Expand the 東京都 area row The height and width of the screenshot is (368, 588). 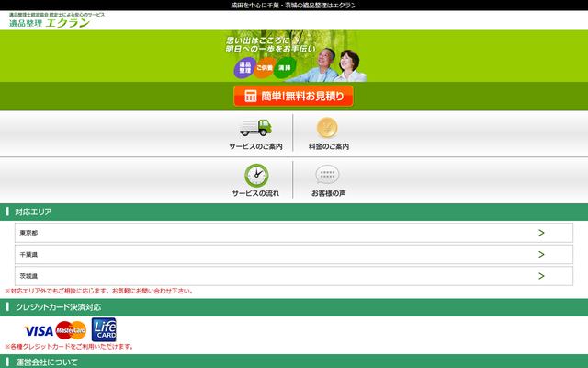coord(294,233)
